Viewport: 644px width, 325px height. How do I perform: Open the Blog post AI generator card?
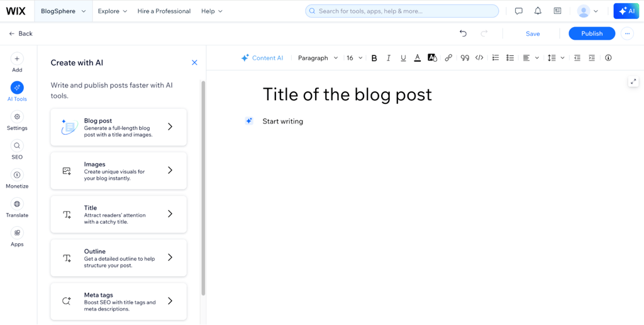click(118, 127)
